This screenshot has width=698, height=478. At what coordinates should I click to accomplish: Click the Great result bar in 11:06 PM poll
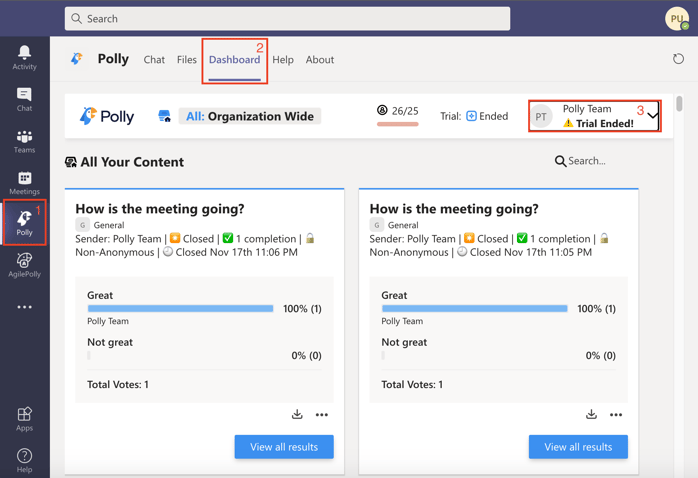point(180,308)
